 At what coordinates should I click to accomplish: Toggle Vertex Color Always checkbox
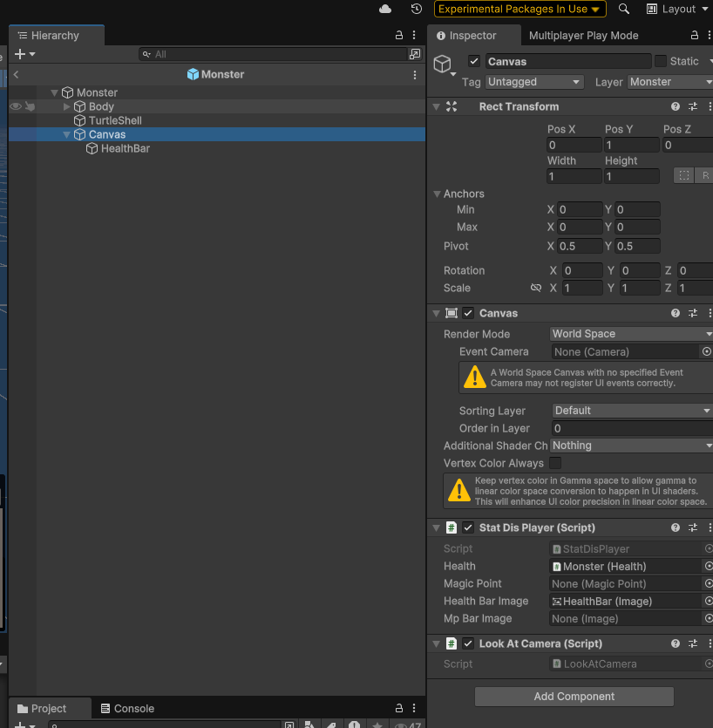pos(555,463)
